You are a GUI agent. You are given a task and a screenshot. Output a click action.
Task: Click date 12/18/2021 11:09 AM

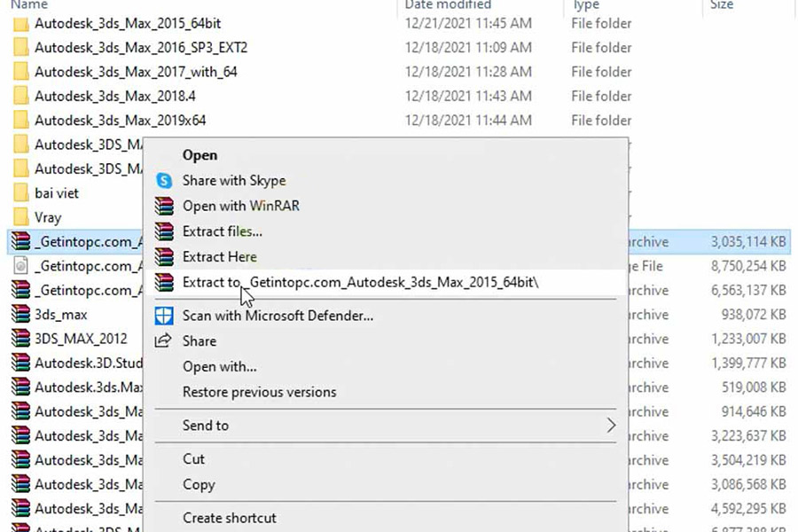point(468,48)
